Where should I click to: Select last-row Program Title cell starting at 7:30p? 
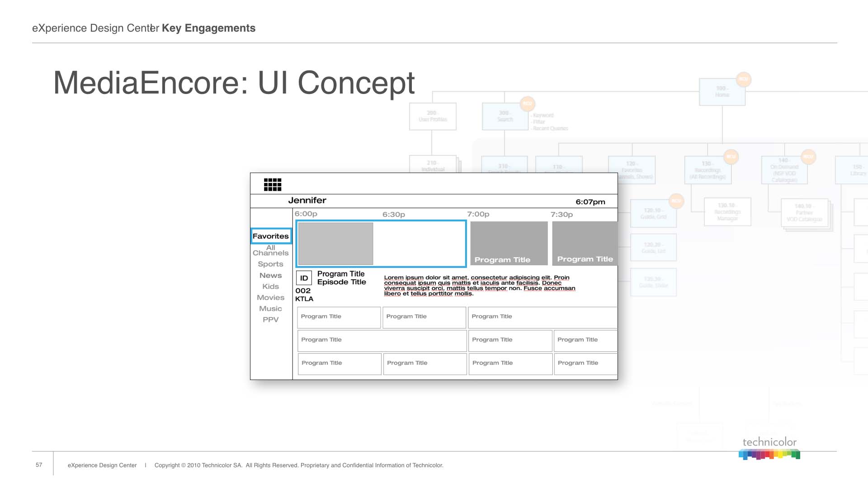coord(586,364)
